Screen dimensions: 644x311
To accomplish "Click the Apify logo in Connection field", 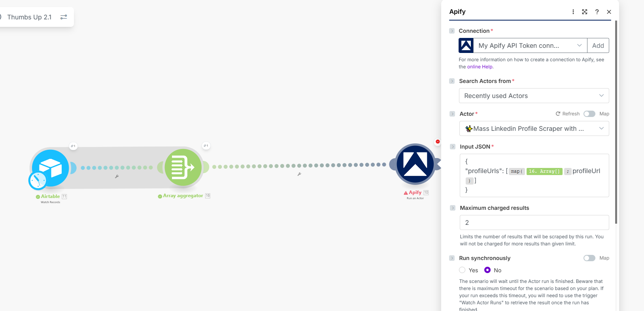I will click(x=466, y=45).
